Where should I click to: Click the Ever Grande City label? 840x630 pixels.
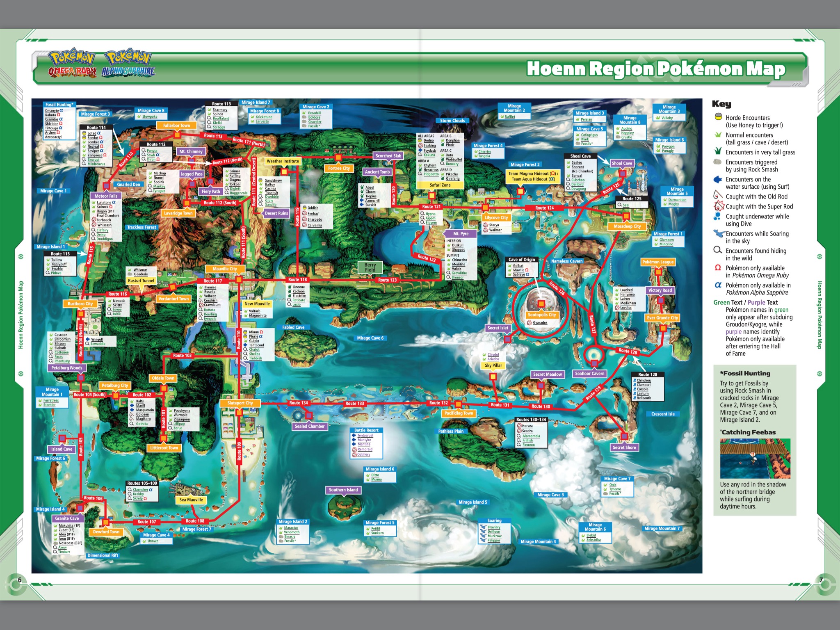[662, 318]
